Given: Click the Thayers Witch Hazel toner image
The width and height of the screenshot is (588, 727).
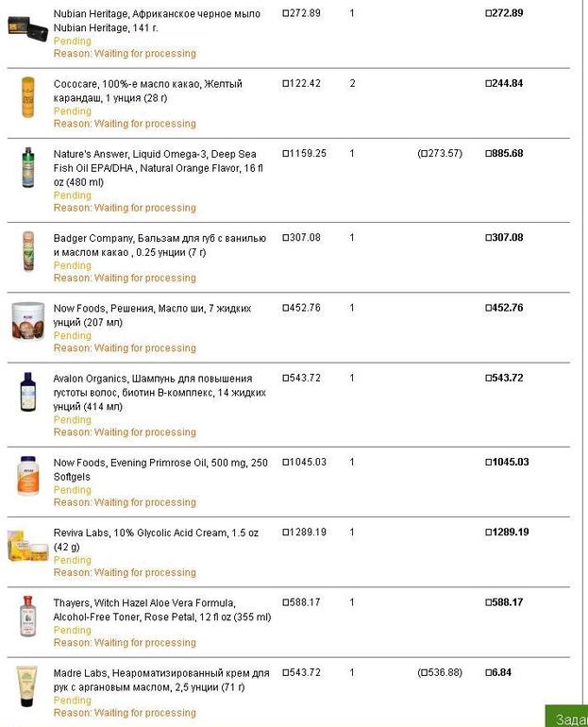Looking at the screenshot, I should [27, 616].
